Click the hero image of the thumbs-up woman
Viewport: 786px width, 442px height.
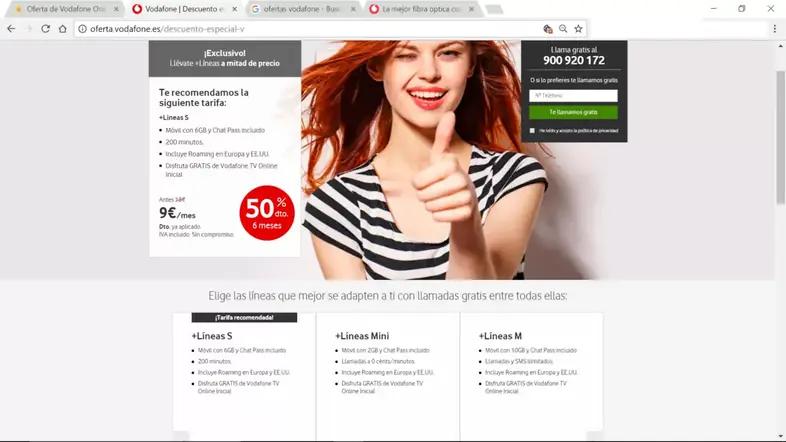[426, 160]
